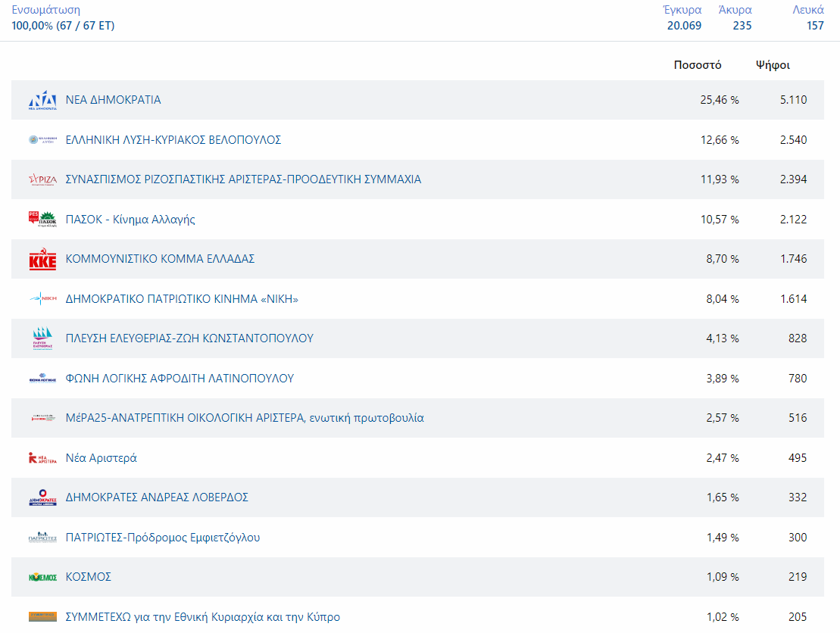Click the Νέα Δημοκρατία party logo
Viewport: 840px width, 633px height.
click(x=42, y=100)
